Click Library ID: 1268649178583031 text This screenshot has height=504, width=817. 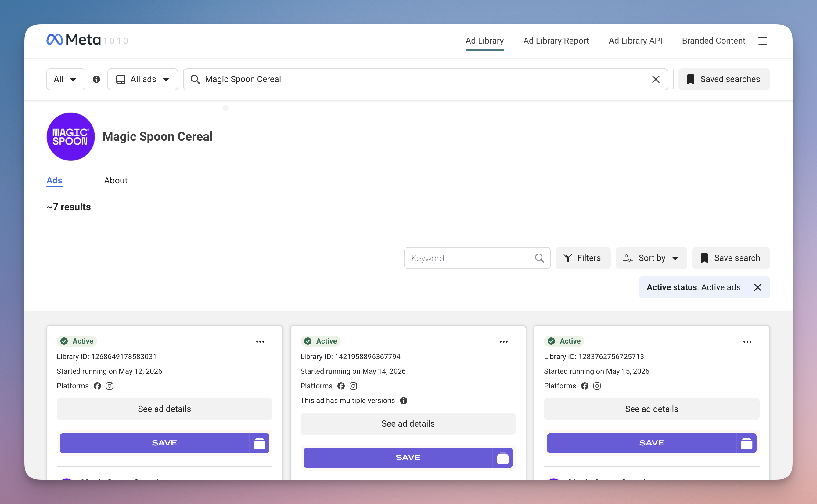106,357
